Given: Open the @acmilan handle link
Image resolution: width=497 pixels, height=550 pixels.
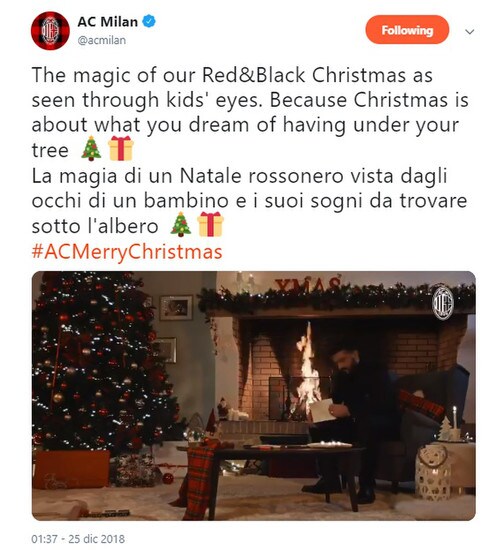Looking at the screenshot, I should click(102, 40).
